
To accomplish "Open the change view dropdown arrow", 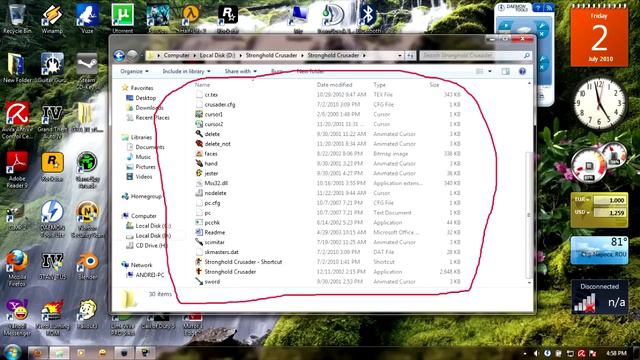I will 490,71.
